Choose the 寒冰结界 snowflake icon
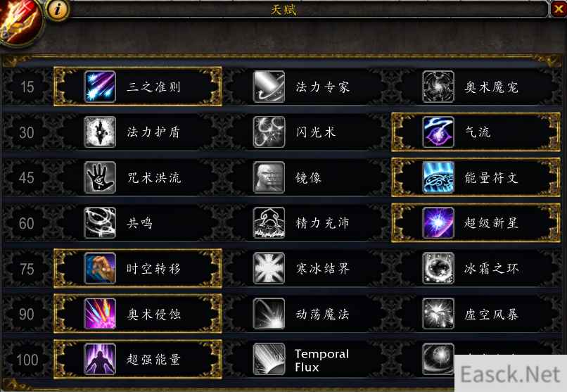The image size is (567, 392). (x=269, y=268)
